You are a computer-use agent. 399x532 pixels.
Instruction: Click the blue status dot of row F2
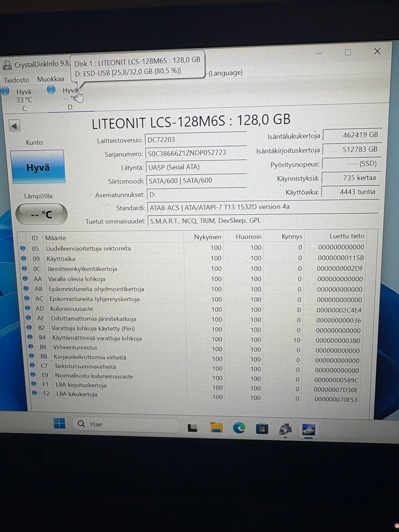pos(34,393)
